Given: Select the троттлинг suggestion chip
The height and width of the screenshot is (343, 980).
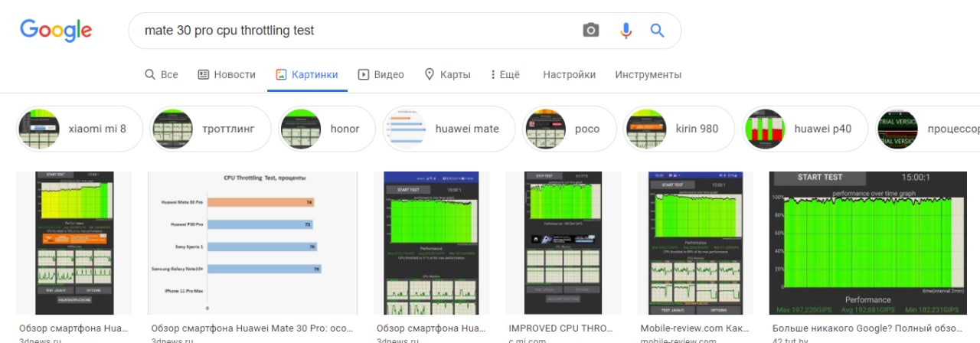Looking at the screenshot, I should click(210, 129).
